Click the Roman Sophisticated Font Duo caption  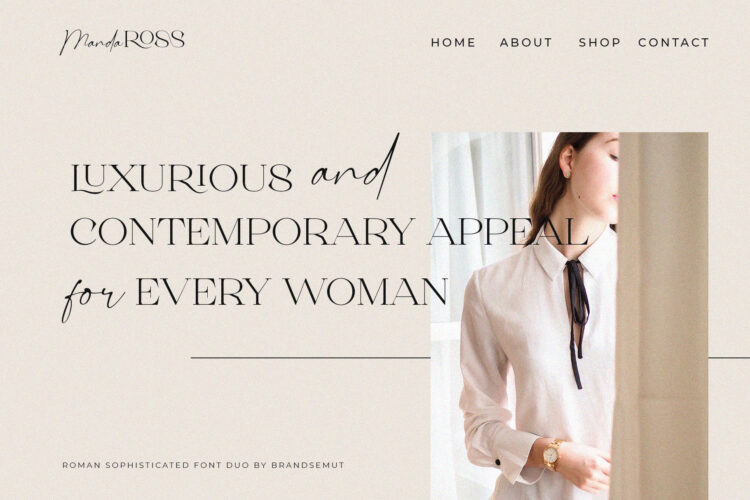pos(203,465)
